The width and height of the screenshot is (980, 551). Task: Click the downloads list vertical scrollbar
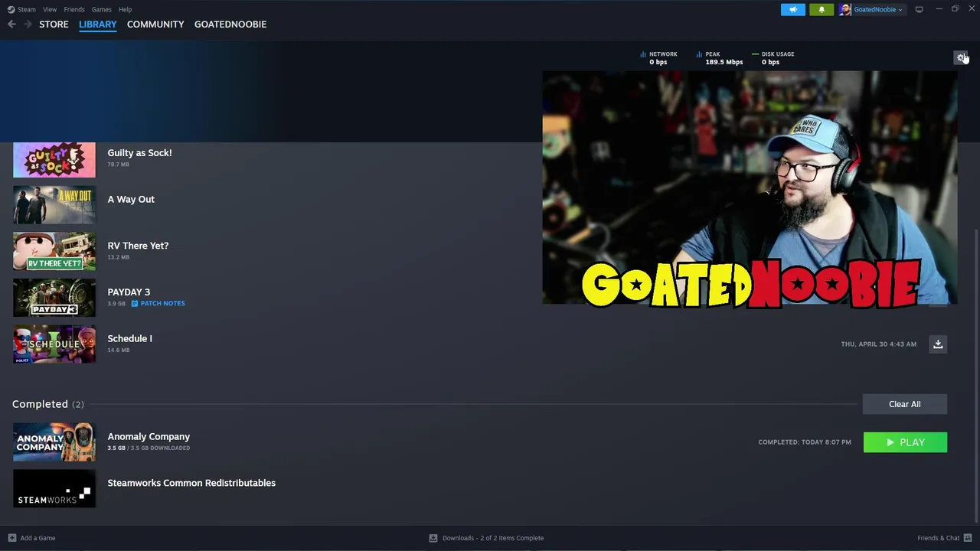click(x=976, y=375)
